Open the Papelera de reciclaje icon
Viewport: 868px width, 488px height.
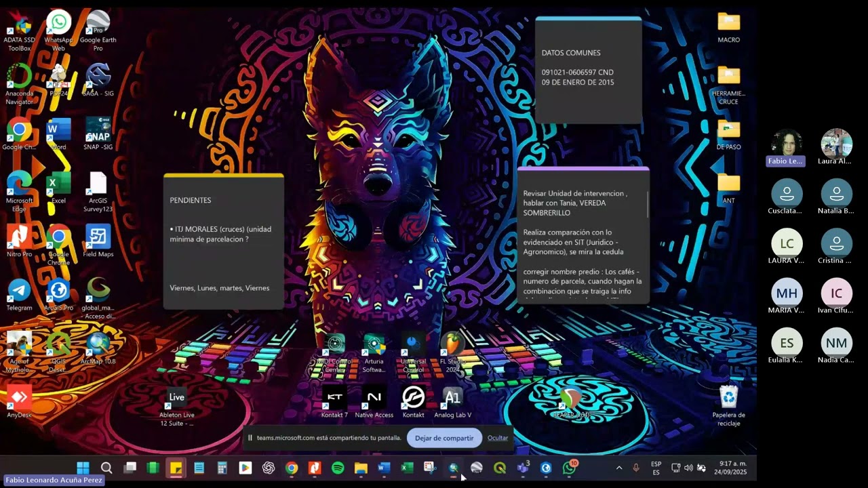[x=729, y=405]
